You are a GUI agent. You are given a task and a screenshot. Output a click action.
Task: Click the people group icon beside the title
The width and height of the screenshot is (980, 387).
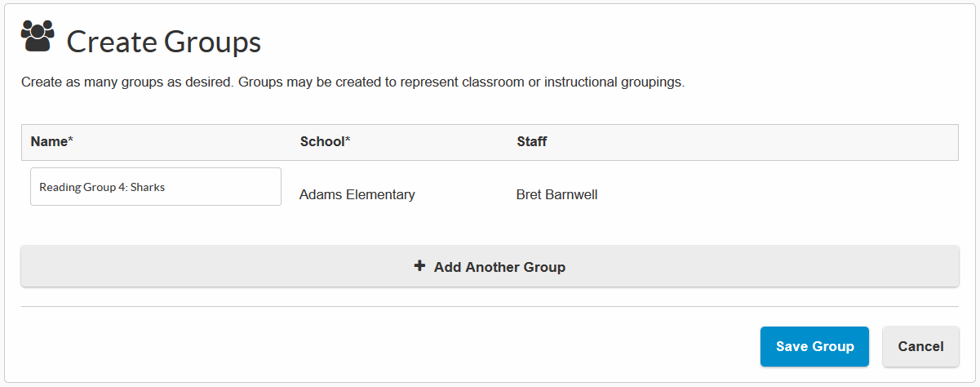pos(38,37)
